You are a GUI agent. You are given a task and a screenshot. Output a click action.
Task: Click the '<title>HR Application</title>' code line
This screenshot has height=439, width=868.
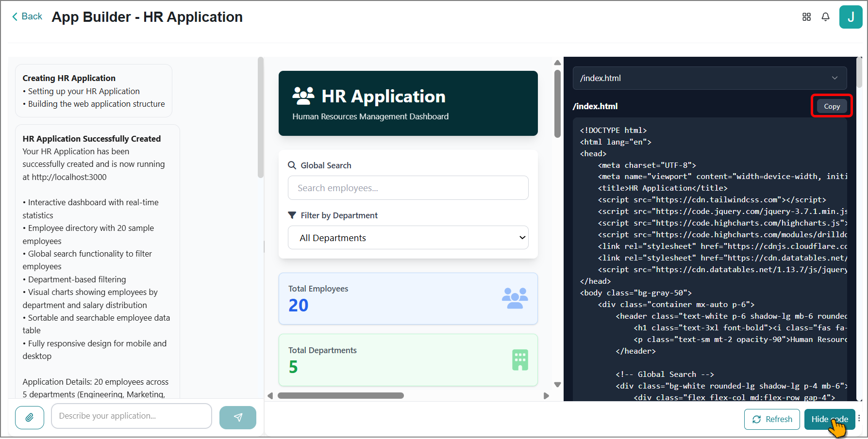point(663,188)
